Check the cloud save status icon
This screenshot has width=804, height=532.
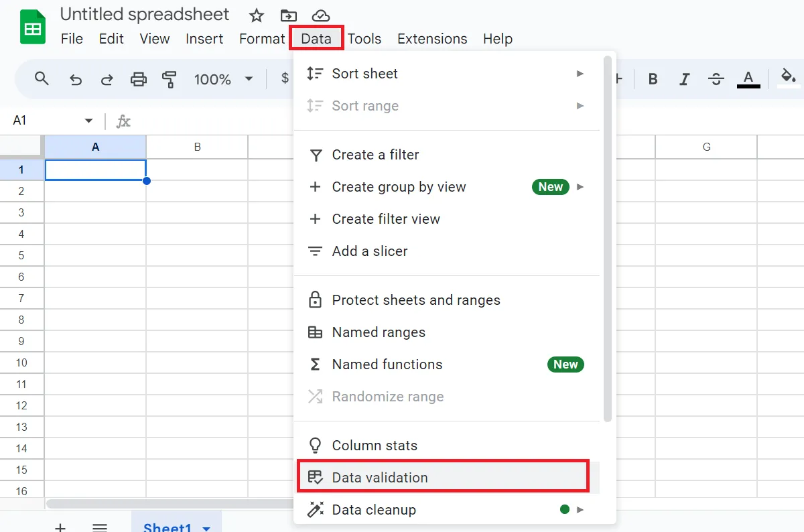(321, 15)
